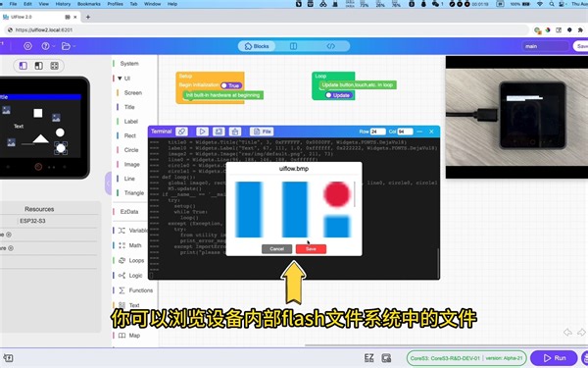Viewport: 588px width, 368px height.
Task: Click the preview dialog scrollbar
Action: (x=355, y=194)
